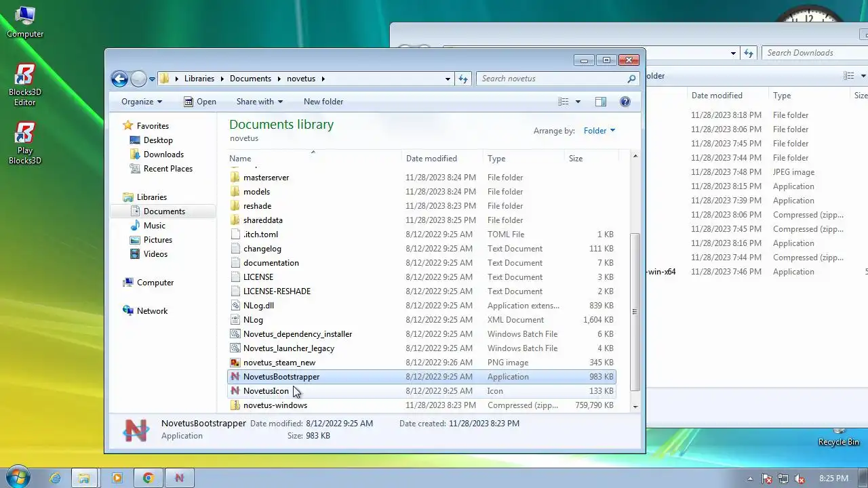This screenshot has height=488, width=868.
Task: Open the Arrange by Folder dropdown
Action: [599, 131]
